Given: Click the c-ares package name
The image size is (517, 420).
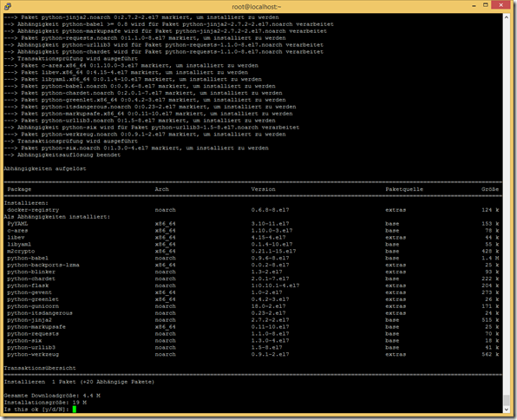Looking at the screenshot, I should point(18,231).
